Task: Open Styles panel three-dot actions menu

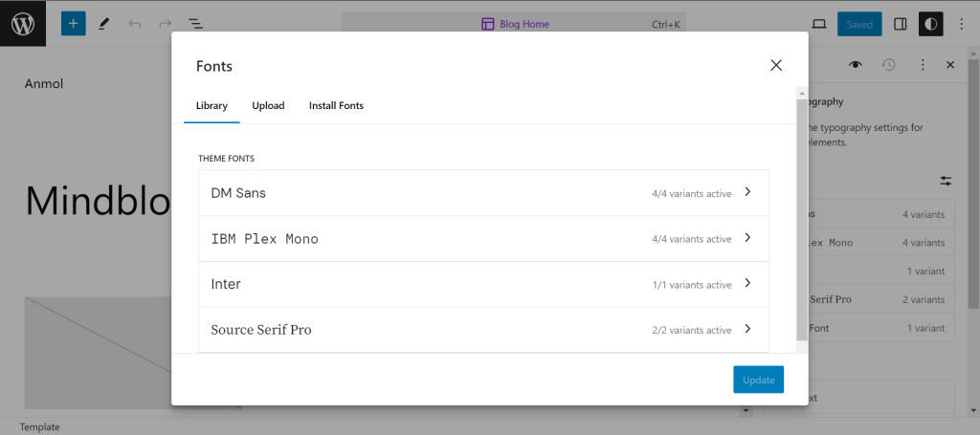Action: click(x=922, y=65)
